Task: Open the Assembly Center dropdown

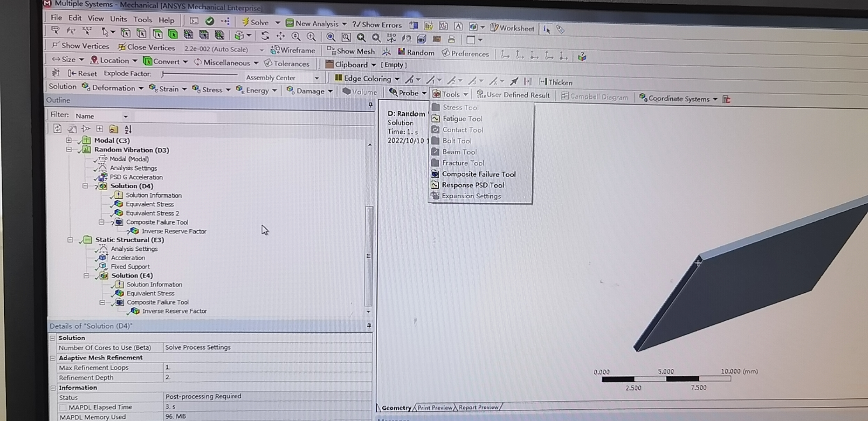Action: coord(316,78)
